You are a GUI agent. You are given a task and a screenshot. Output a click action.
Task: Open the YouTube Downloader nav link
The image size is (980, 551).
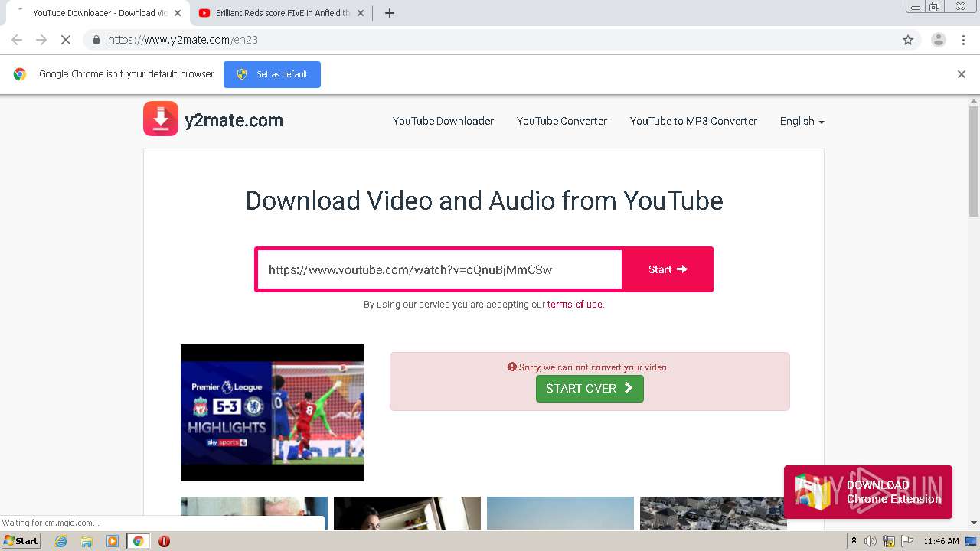click(443, 121)
